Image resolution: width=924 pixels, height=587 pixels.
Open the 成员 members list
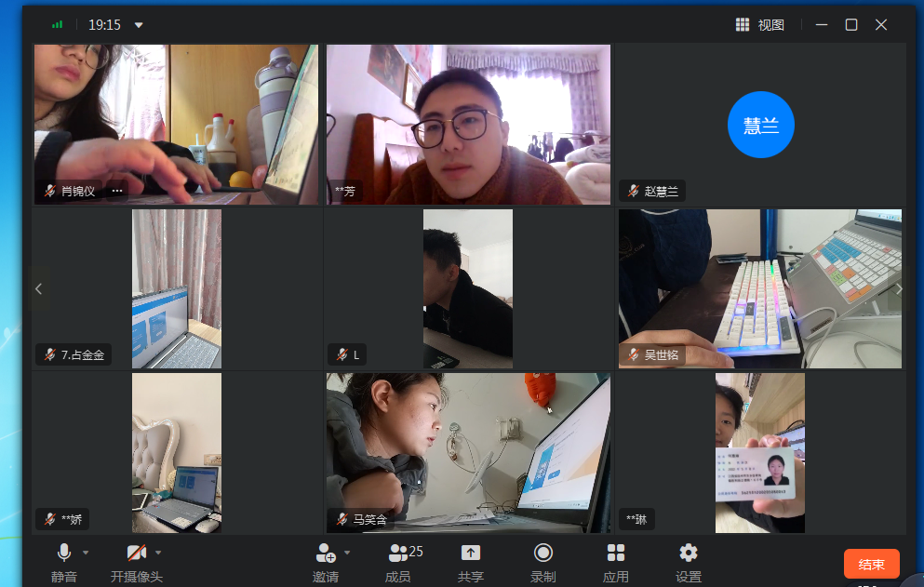pyautogui.click(x=399, y=554)
